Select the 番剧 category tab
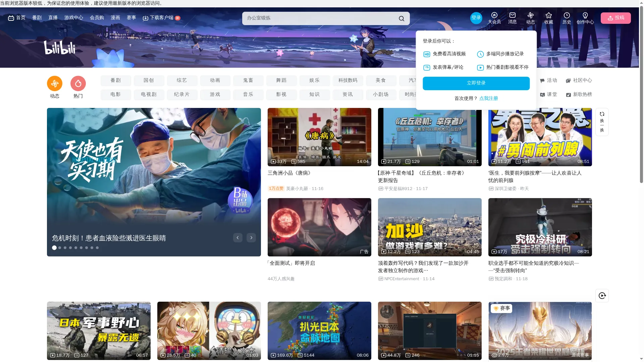 pyautogui.click(x=116, y=80)
